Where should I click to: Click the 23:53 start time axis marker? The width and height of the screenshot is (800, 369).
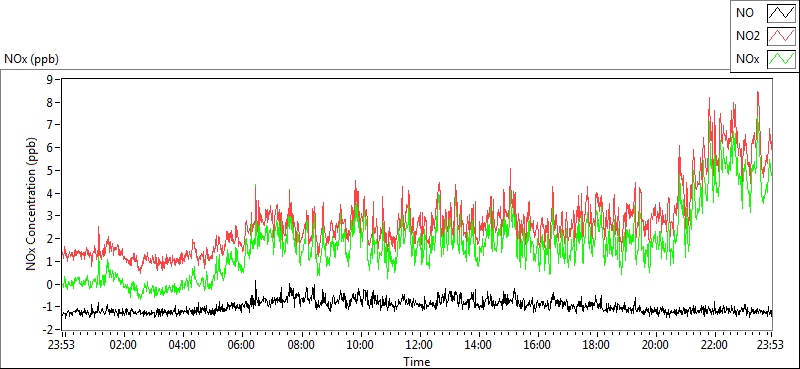coord(61,345)
